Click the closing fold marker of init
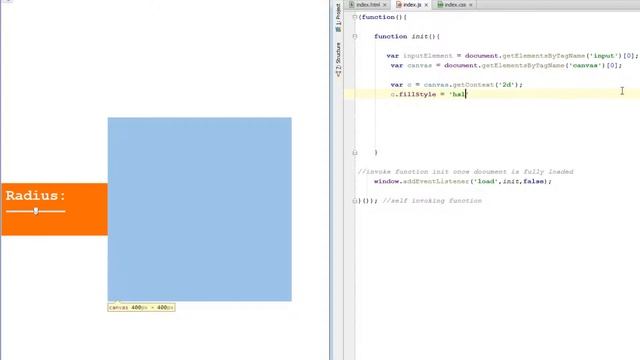Image resolution: width=640 pixels, height=360 pixels. (355, 153)
